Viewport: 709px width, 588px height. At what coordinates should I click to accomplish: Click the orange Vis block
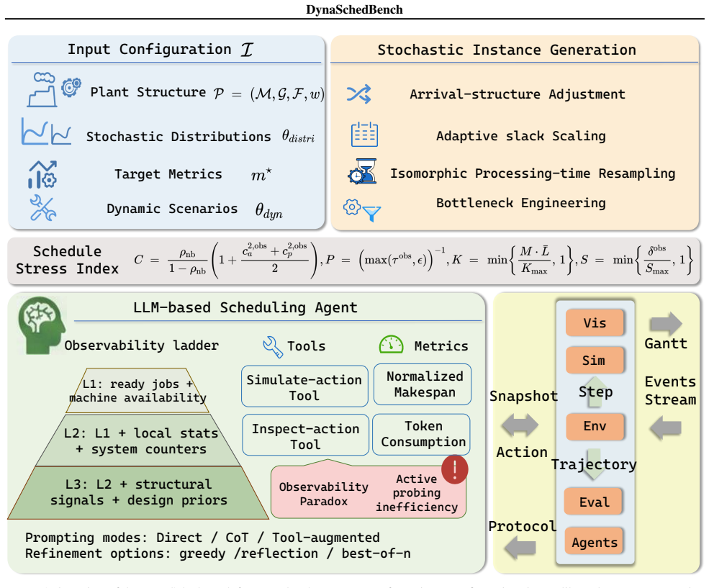point(595,322)
